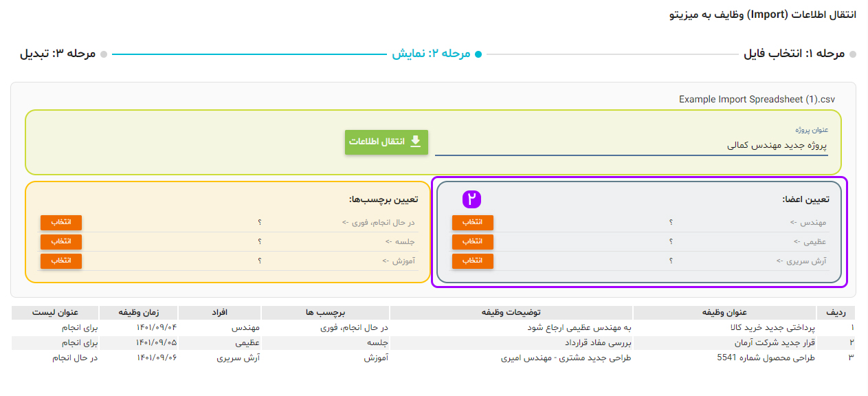The image size is (868, 396).
Task: Click the تعیین برچسب‌ها heading
Action: click(x=383, y=199)
